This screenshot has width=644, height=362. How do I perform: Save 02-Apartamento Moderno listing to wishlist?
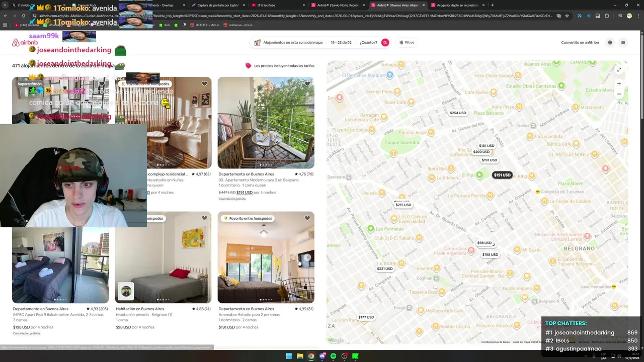click(307, 84)
